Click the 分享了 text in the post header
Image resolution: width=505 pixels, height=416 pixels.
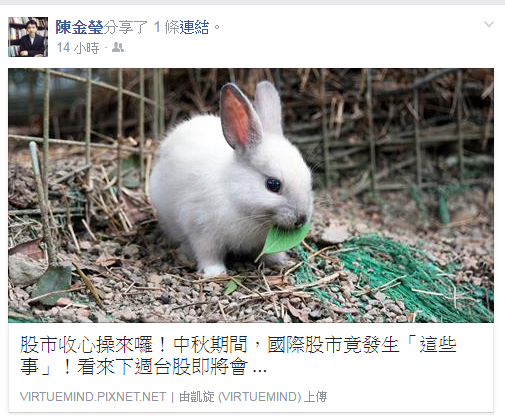(125, 27)
